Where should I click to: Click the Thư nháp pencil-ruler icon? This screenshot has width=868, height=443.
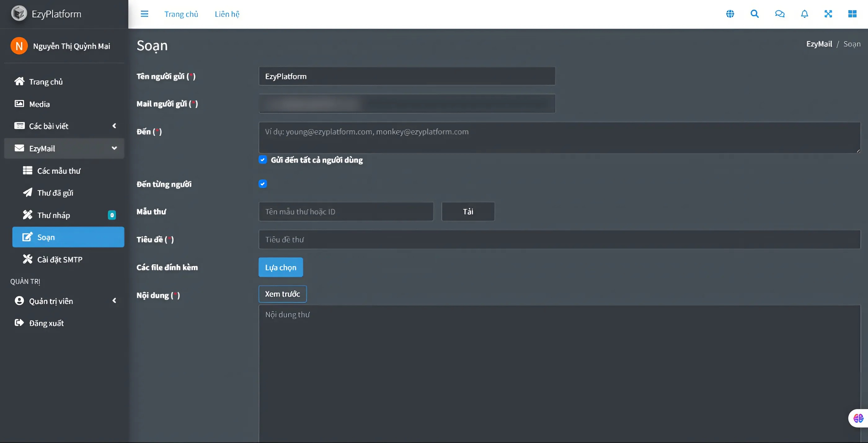pyautogui.click(x=27, y=215)
